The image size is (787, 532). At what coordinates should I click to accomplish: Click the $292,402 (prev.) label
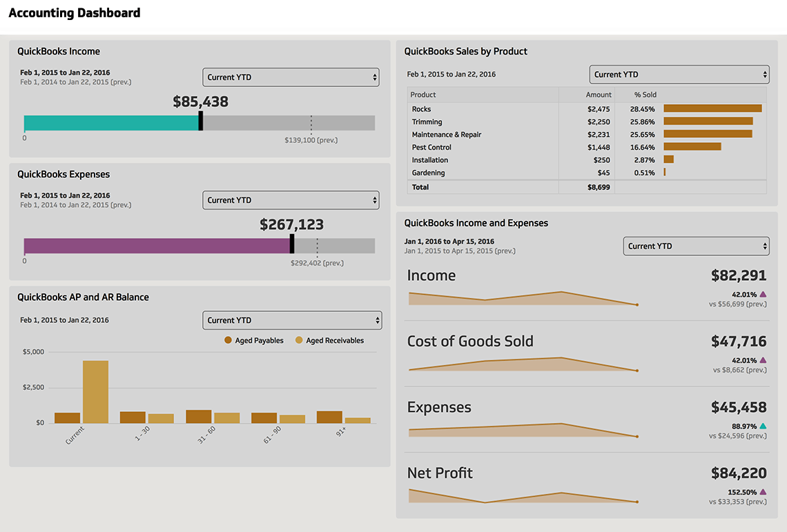coord(317,263)
